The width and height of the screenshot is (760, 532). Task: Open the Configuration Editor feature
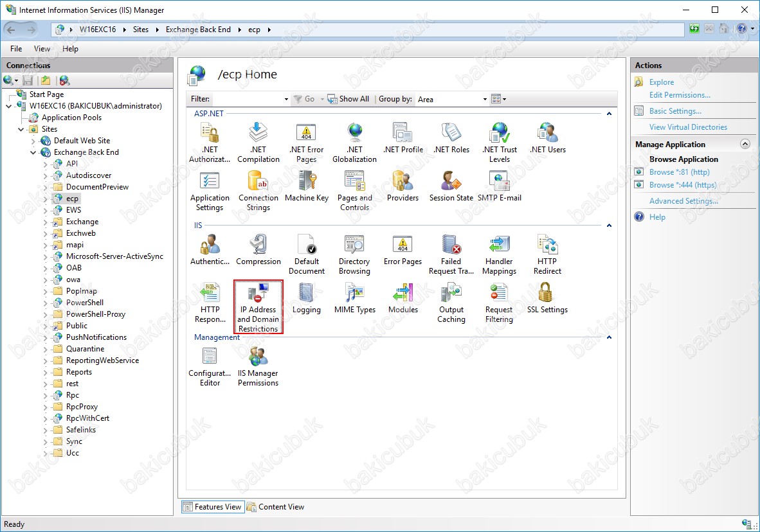coord(210,367)
